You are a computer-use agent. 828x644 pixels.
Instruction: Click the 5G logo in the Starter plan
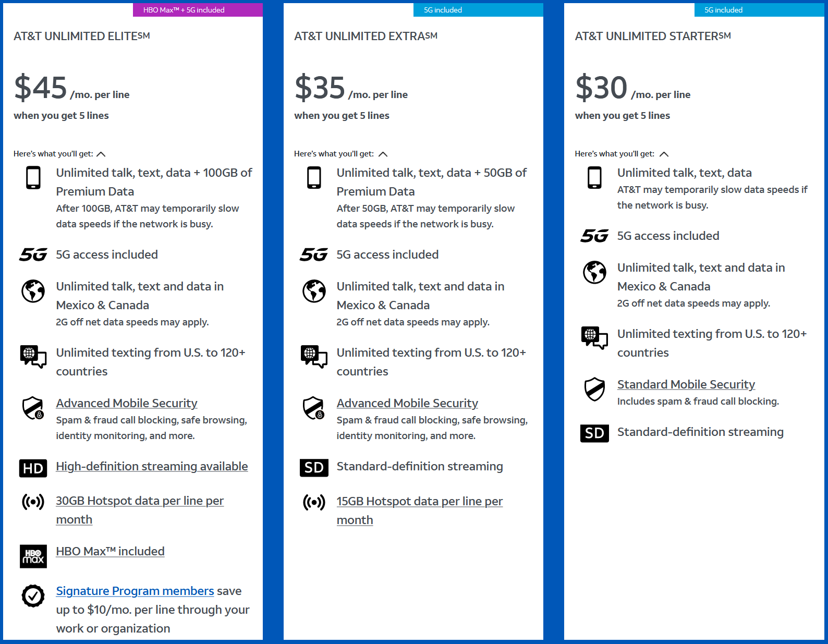click(594, 236)
